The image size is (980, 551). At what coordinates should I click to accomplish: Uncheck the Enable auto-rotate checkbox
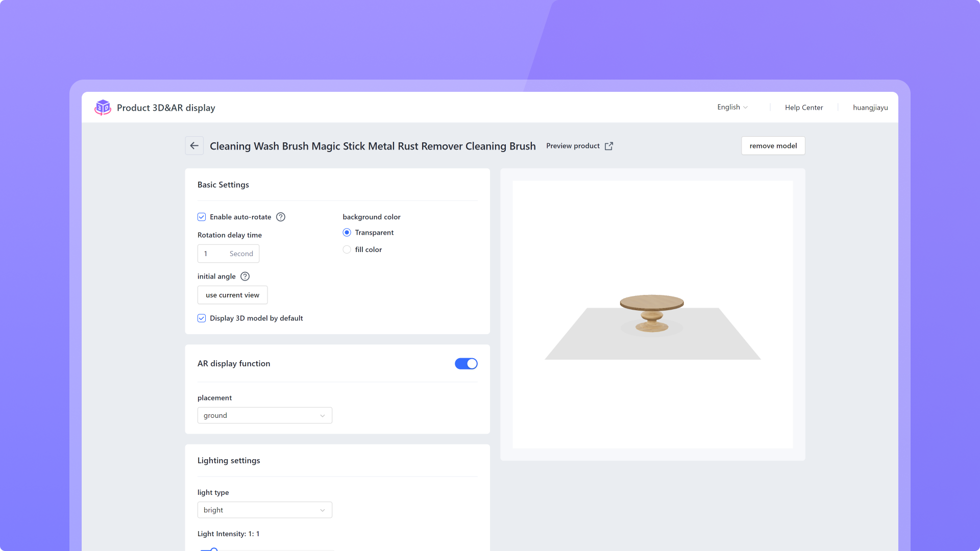pos(202,217)
